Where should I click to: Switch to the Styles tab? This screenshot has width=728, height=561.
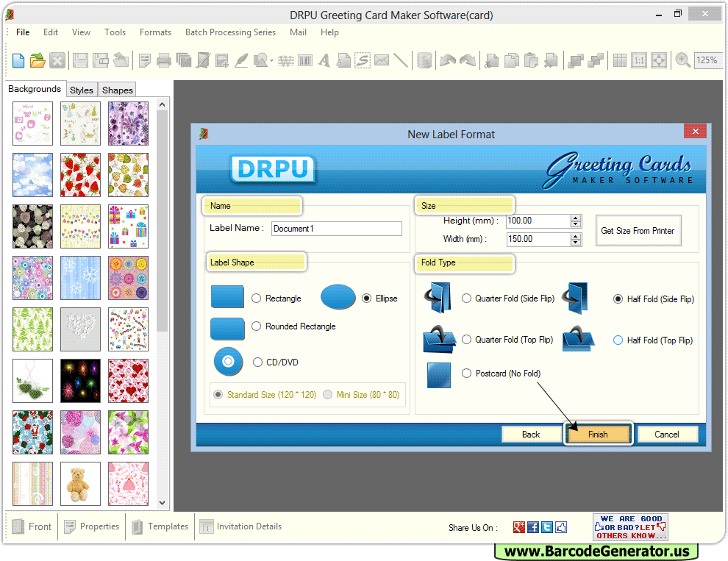tap(82, 90)
